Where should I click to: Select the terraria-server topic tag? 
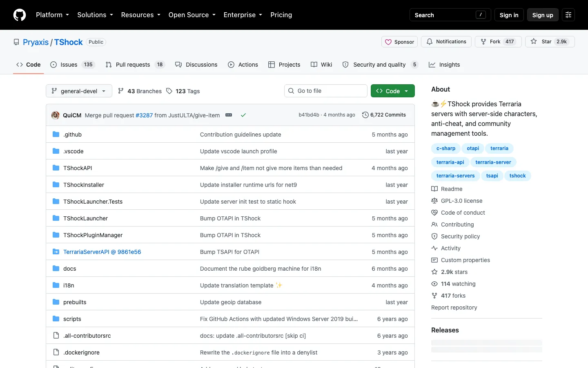(x=493, y=162)
